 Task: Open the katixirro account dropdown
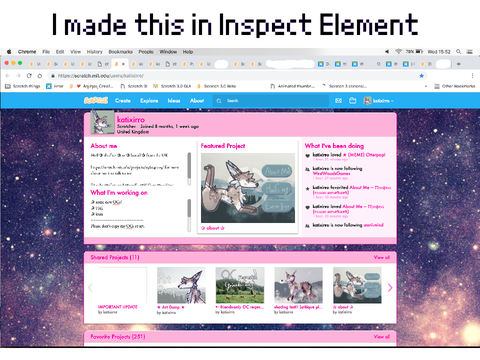tap(379, 101)
